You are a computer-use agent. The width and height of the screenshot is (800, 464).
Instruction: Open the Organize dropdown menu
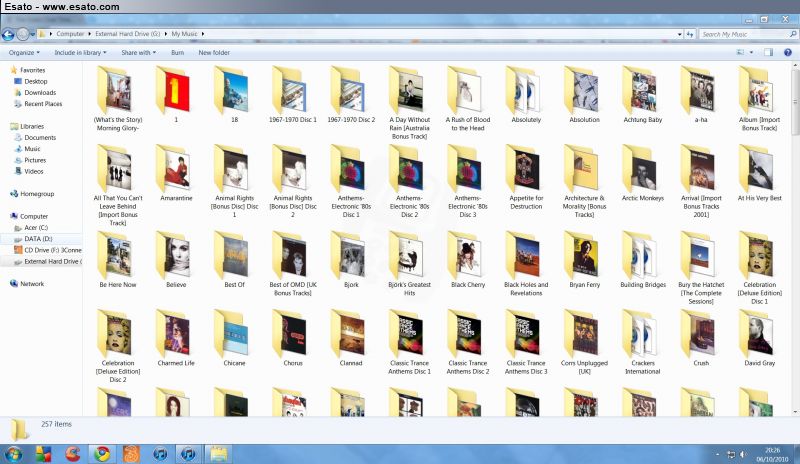click(x=24, y=53)
